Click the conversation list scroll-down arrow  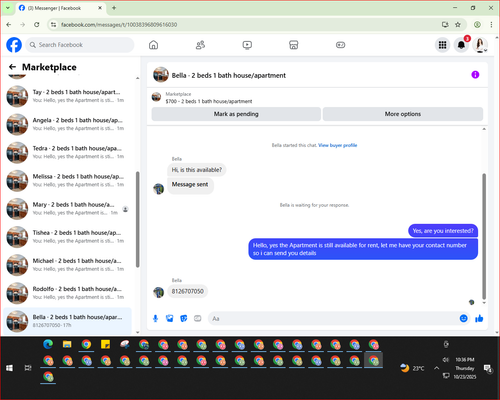(137, 332)
